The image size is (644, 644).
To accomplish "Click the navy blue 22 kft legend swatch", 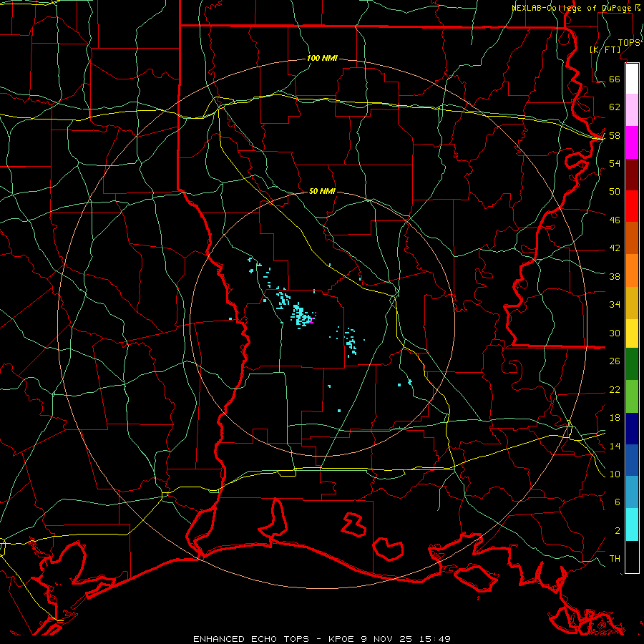I will click(632, 429).
